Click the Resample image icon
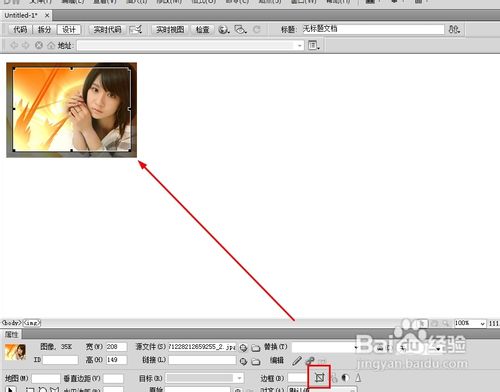Image resolution: width=500 pixels, height=392 pixels. 334,378
